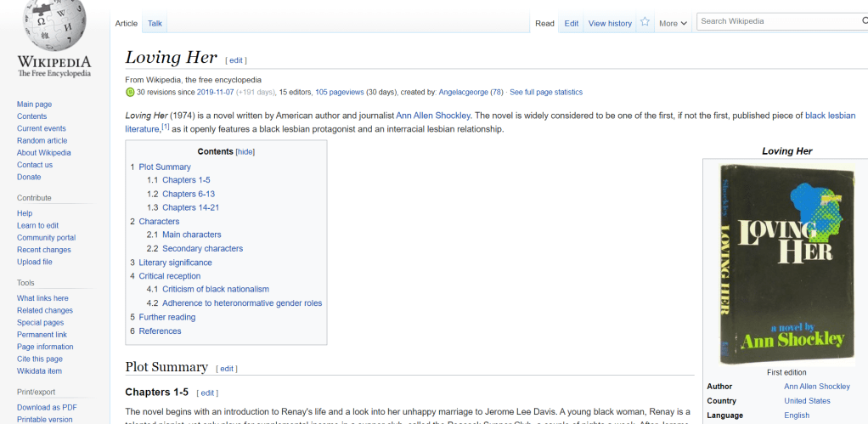
Task: Edit the Chapters 1-5 subsection
Action: (x=207, y=393)
